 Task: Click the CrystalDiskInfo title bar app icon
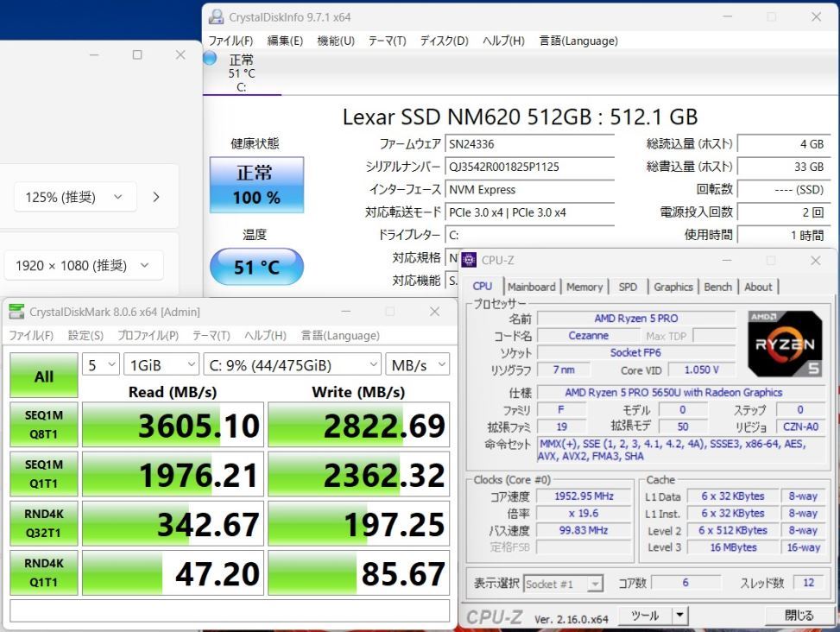tap(215, 17)
